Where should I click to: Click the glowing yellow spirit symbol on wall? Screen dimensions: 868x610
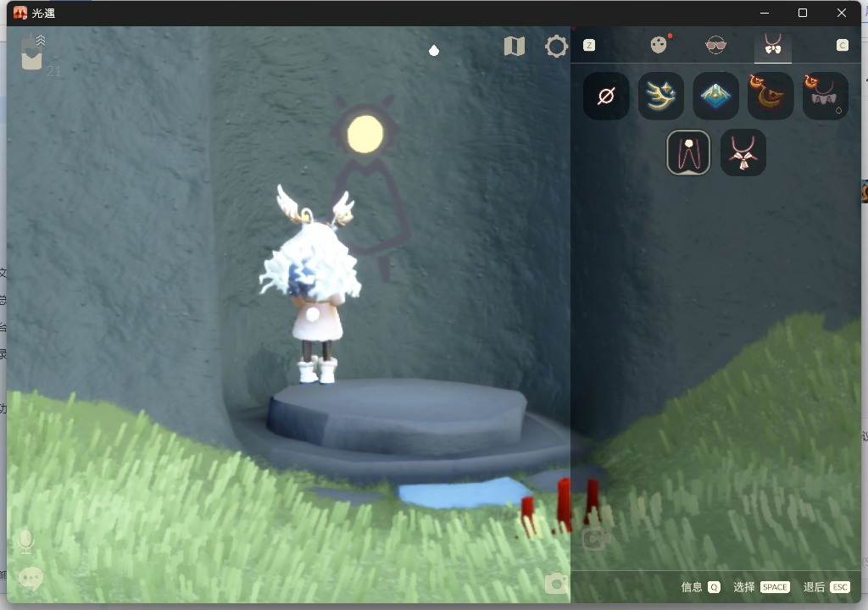pos(365,135)
